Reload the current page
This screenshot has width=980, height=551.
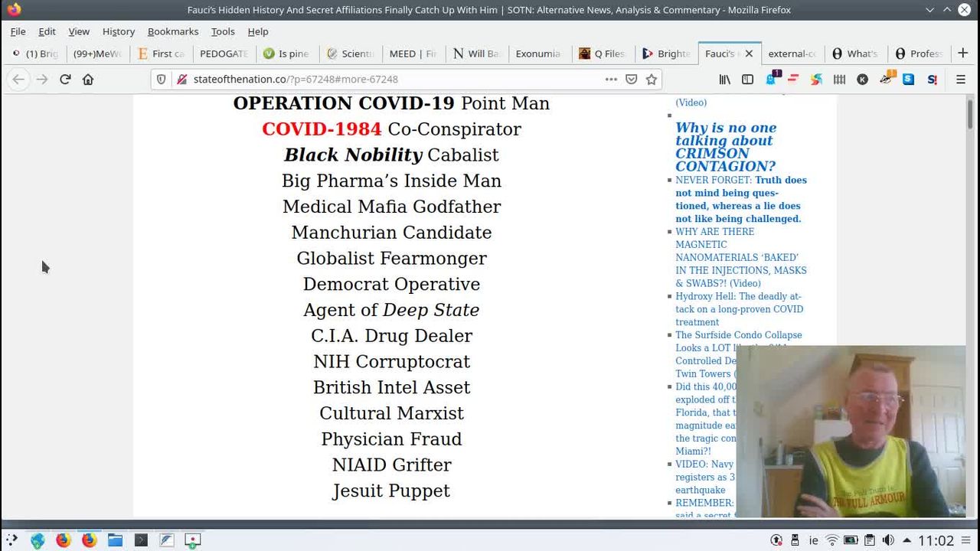[65, 79]
